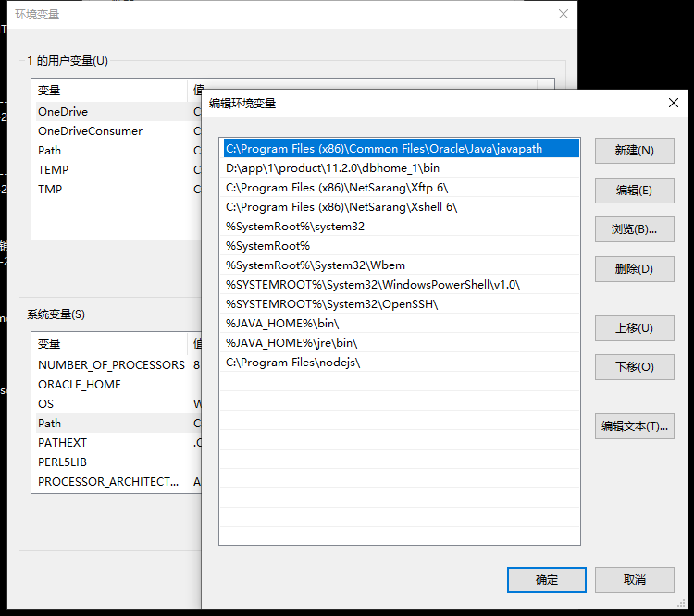Select the C:\Program Files\nodejs\ entry
694x616 pixels.
point(401,363)
